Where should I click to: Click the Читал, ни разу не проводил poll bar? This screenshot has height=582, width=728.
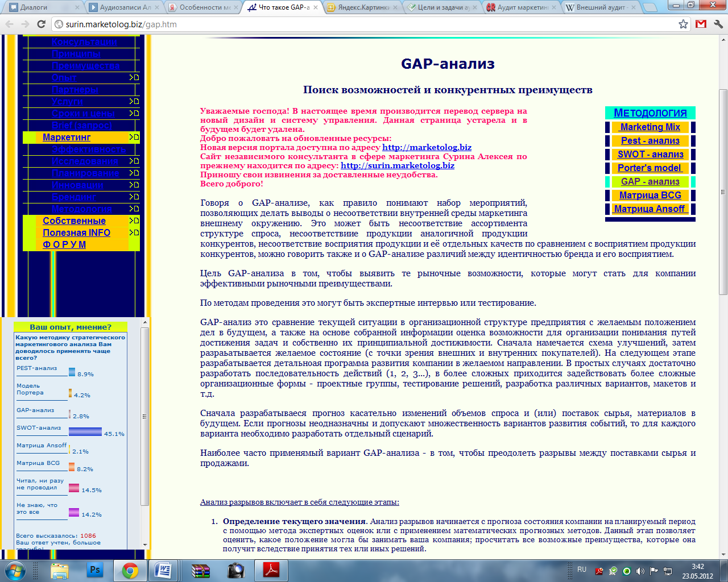pyautogui.click(x=74, y=488)
